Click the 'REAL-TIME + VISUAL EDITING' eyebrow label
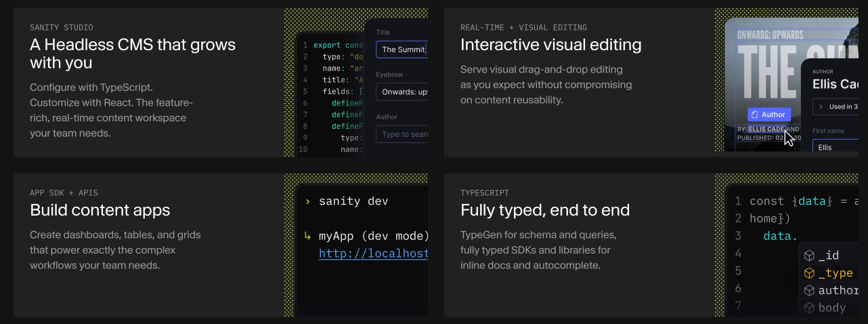868x324 pixels. pyautogui.click(x=524, y=28)
